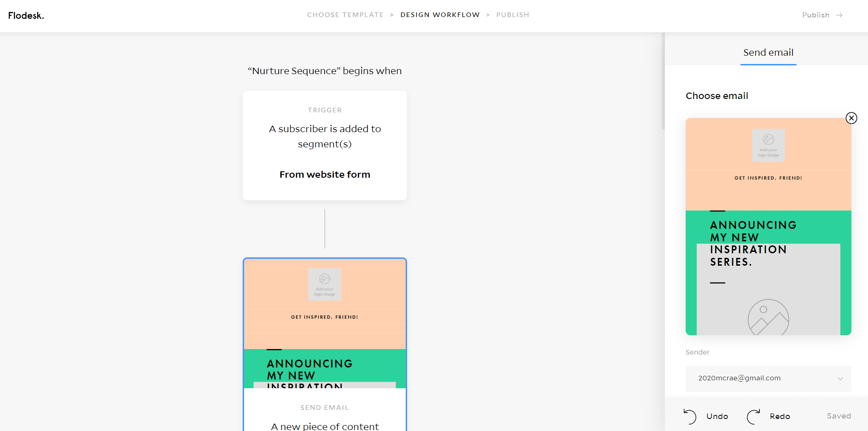This screenshot has width=868, height=431.
Task: Click the logo image placeholder in sidebar preview
Action: [768, 145]
